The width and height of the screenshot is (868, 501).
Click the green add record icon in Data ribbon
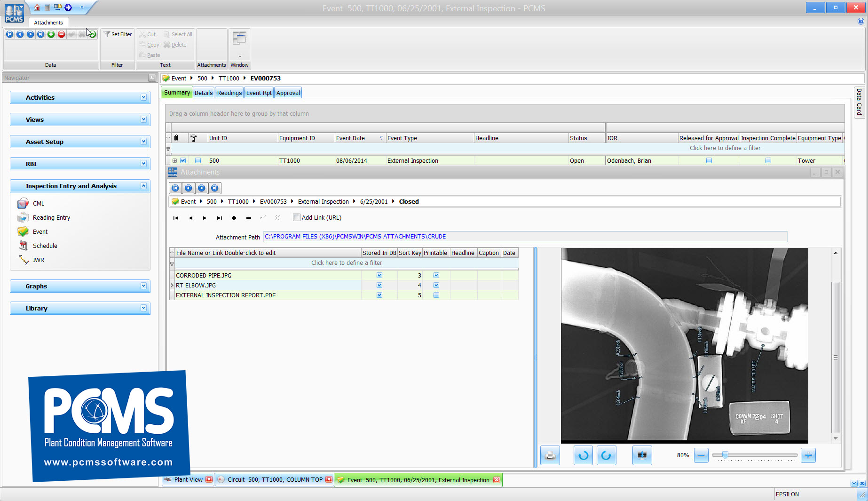pyautogui.click(x=51, y=34)
